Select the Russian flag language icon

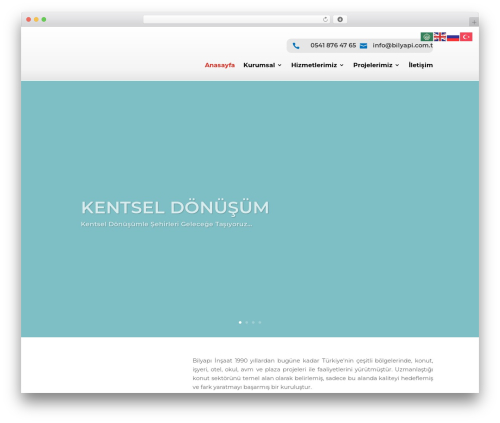pos(453,37)
